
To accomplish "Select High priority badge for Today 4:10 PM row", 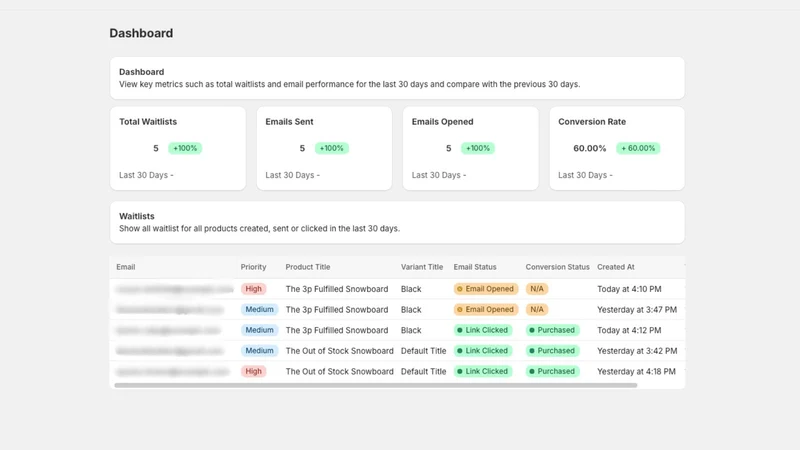I will tap(254, 289).
